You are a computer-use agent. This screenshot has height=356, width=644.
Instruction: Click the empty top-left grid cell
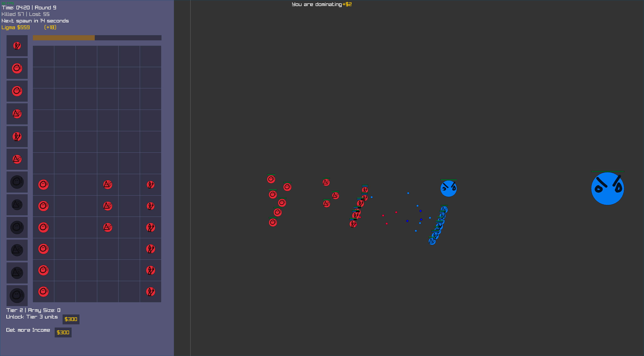pos(43,56)
